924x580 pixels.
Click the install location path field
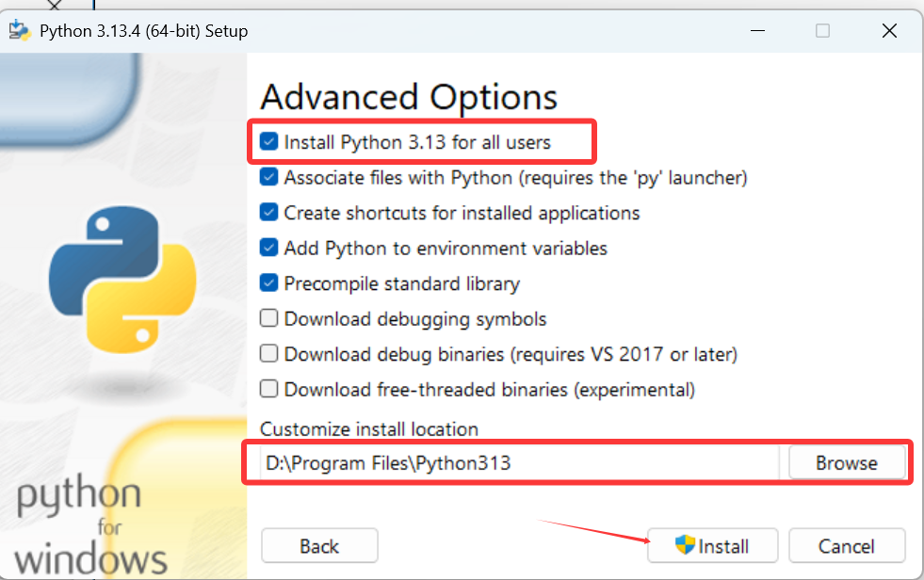tap(519, 463)
